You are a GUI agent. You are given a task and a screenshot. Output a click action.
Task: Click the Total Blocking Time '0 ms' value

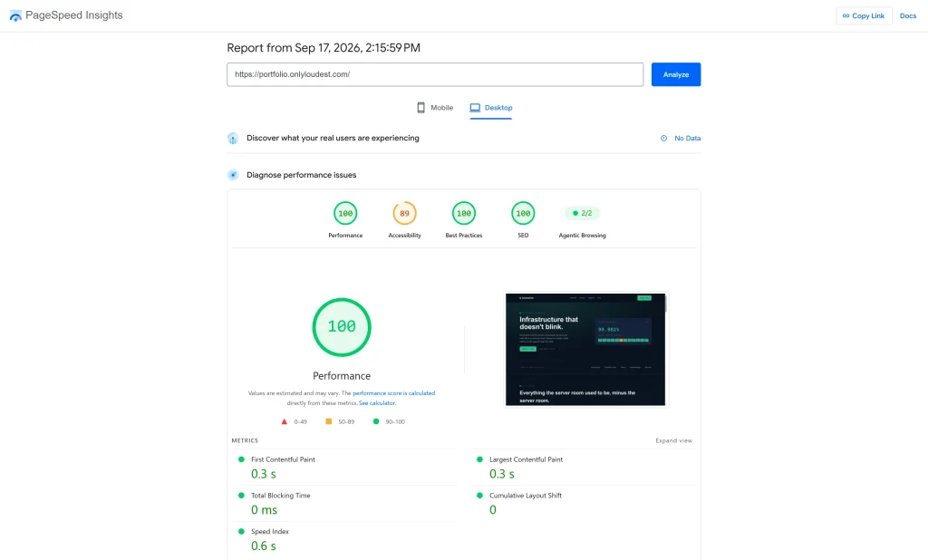[x=264, y=509]
